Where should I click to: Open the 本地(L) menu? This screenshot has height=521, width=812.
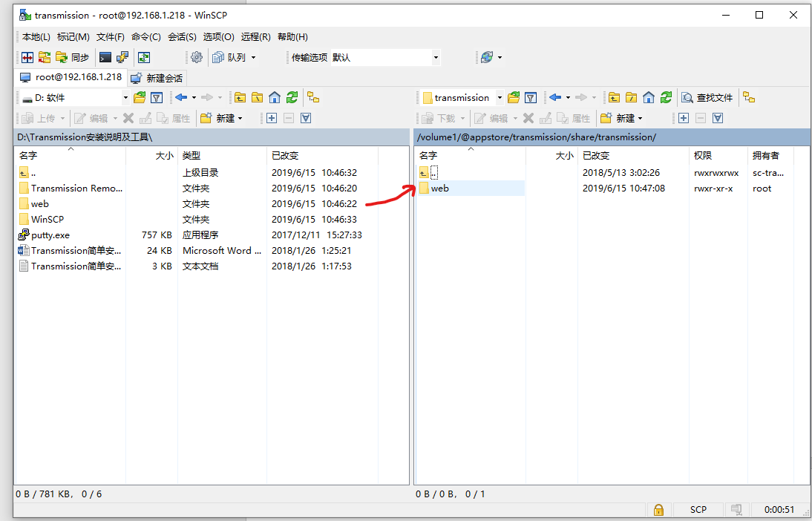tap(36, 37)
